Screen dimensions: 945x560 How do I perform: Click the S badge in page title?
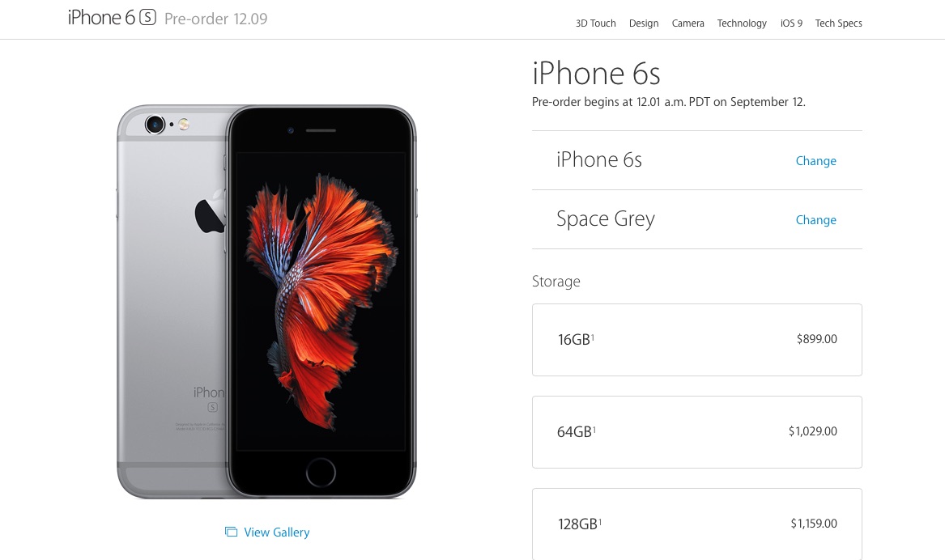147,18
